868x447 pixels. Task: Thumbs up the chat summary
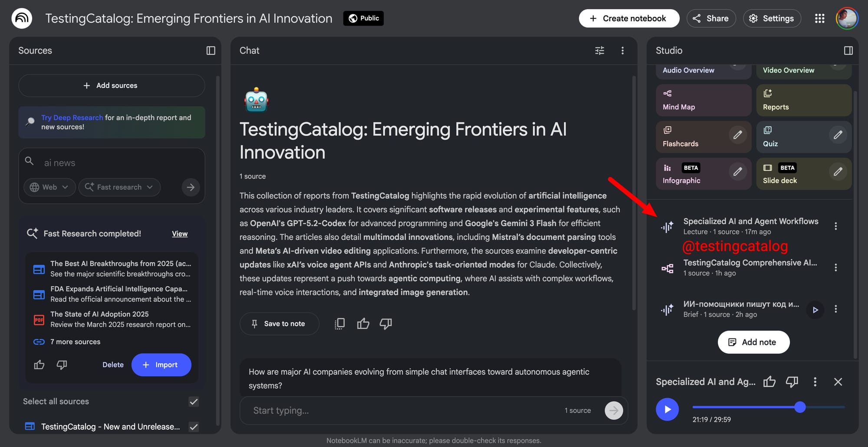pyautogui.click(x=363, y=324)
